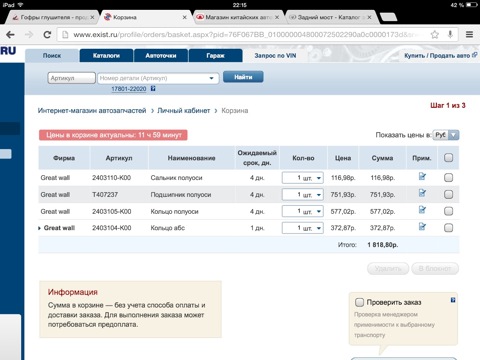Open note icon for Сальник полуоси row
The image size is (480, 360).
click(x=422, y=176)
